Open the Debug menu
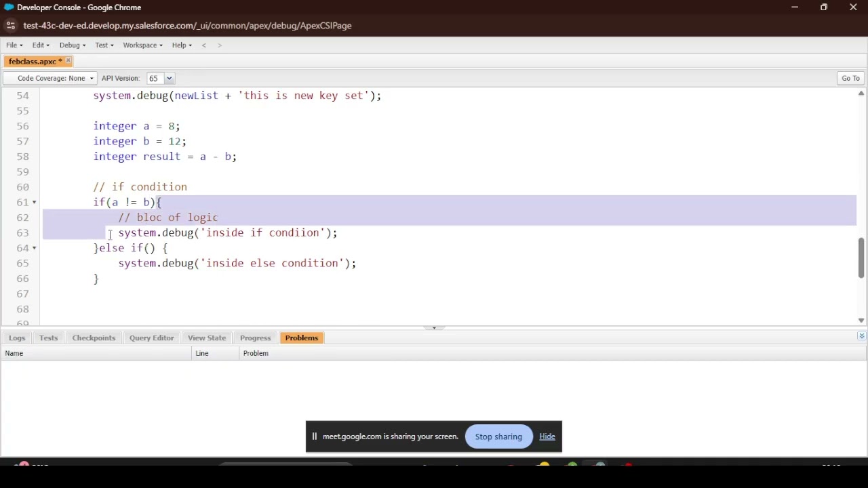This screenshot has width=868, height=488. [x=73, y=45]
